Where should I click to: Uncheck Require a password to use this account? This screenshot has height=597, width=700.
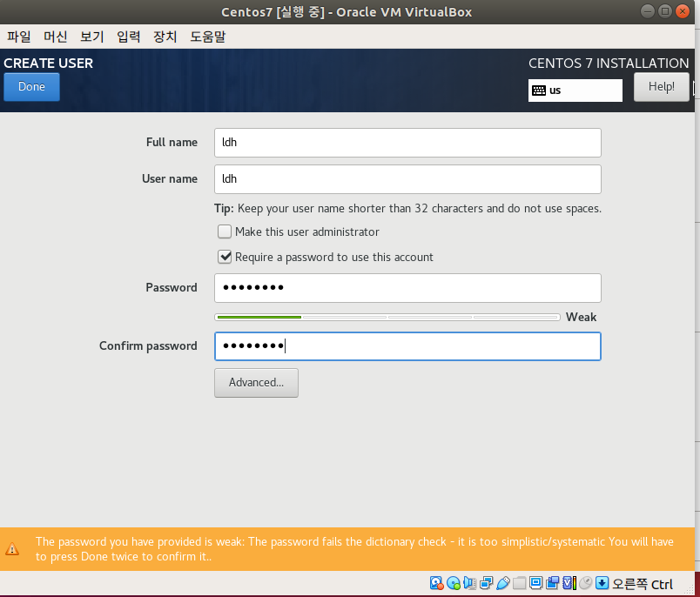click(224, 257)
